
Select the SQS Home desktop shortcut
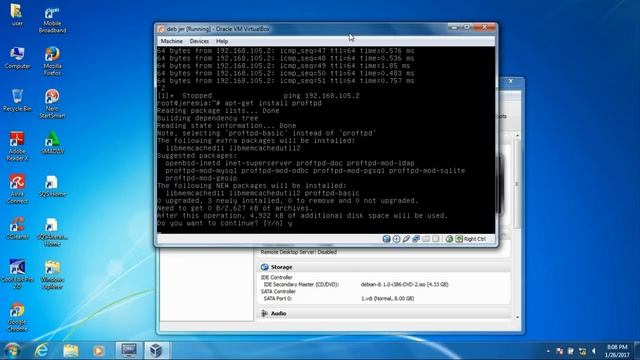pos(52,186)
